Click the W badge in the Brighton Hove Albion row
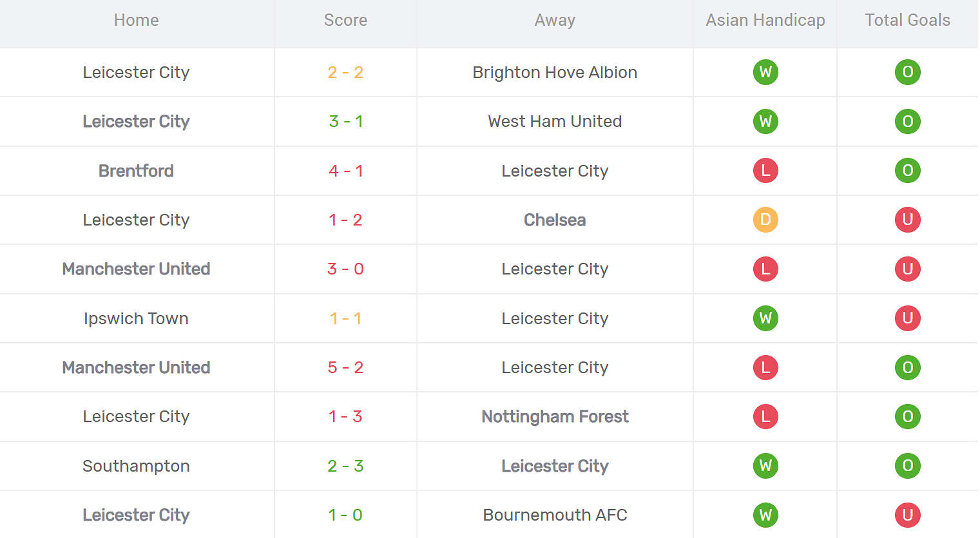This screenshot has height=538, width=980. pos(765,72)
